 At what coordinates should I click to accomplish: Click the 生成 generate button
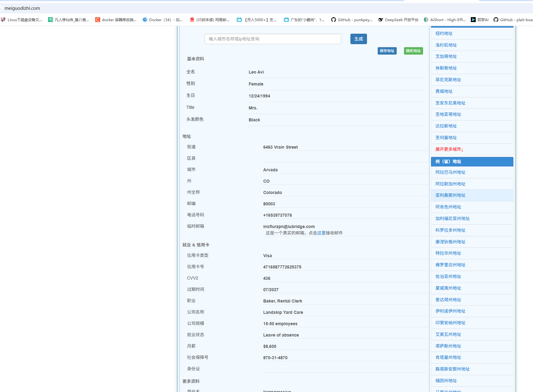click(358, 39)
